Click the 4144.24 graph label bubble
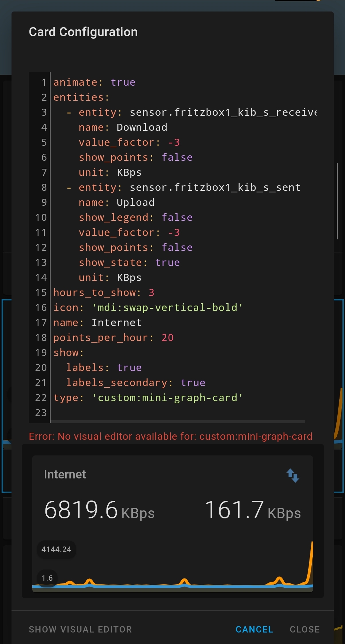Viewport: 345px width, 644px height. pyautogui.click(x=56, y=549)
